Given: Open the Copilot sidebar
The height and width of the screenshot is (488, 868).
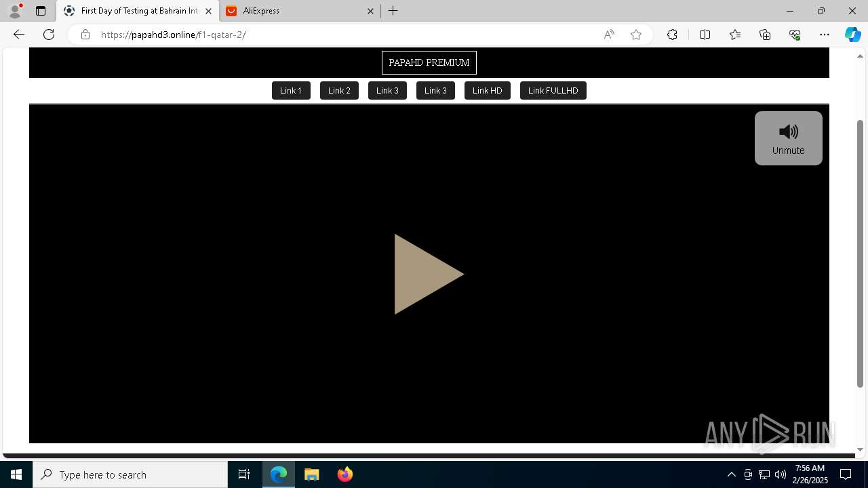Looking at the screenshot, I should pos(852,35).
